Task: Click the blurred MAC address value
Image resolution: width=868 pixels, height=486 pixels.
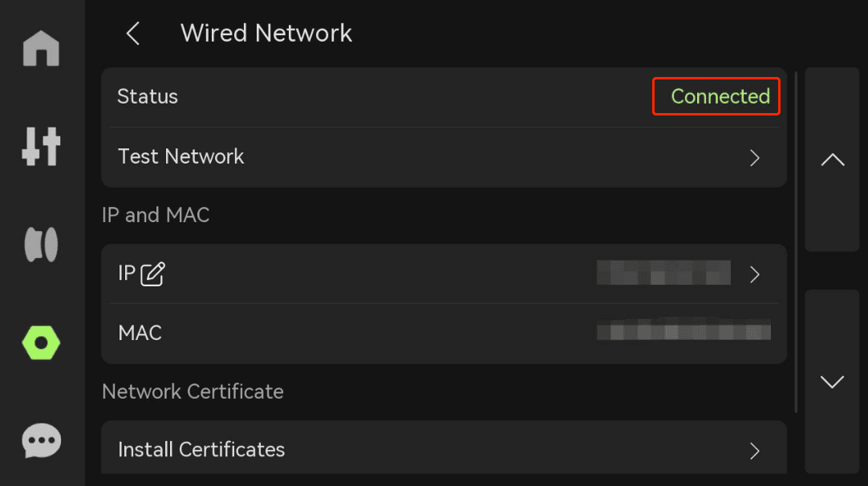Action: pos(683,330)
